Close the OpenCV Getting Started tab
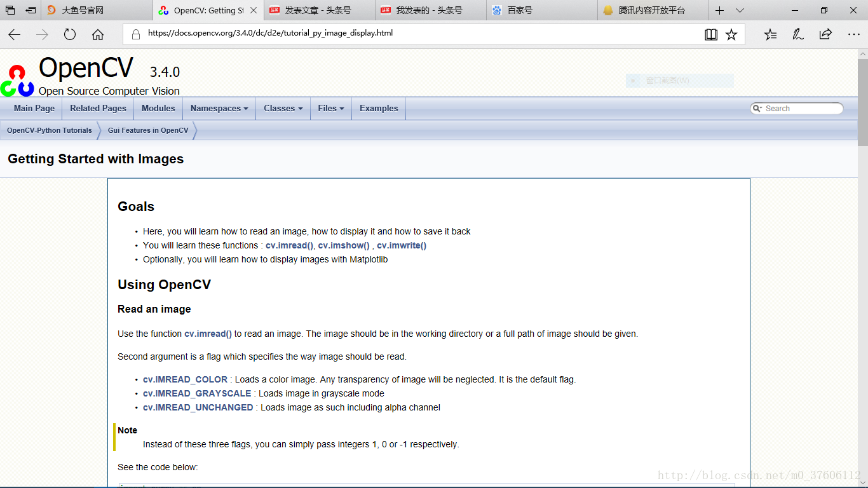 (x=254, y=10)
